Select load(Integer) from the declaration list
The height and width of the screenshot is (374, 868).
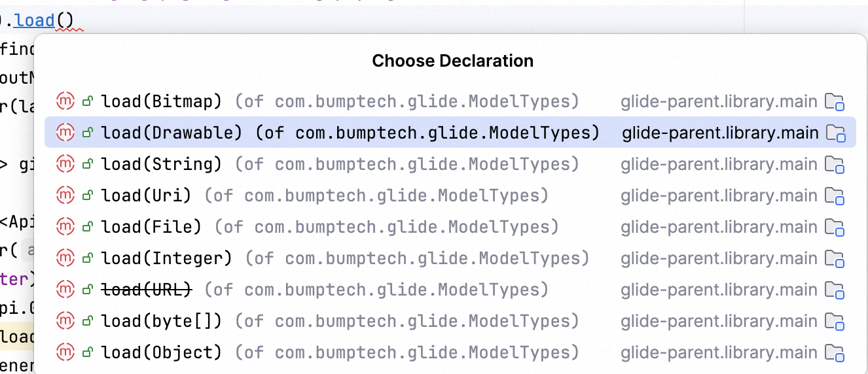tap(167, 258)
